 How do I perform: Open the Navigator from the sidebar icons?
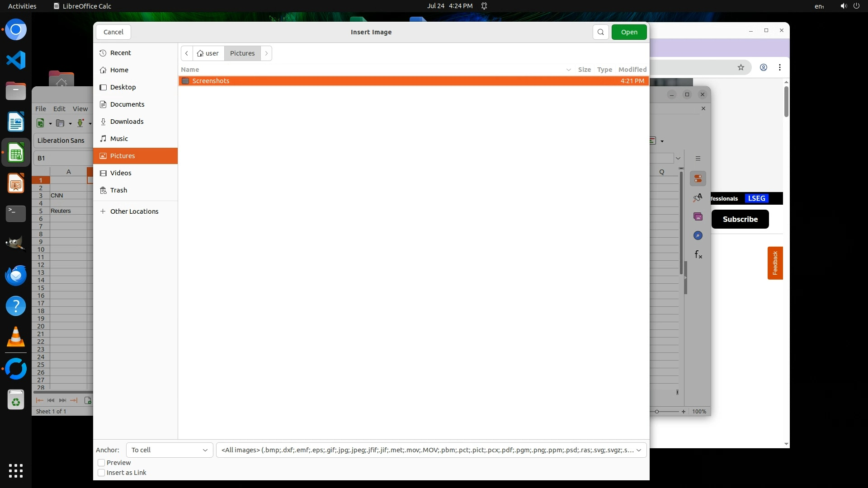click(698, 236)
